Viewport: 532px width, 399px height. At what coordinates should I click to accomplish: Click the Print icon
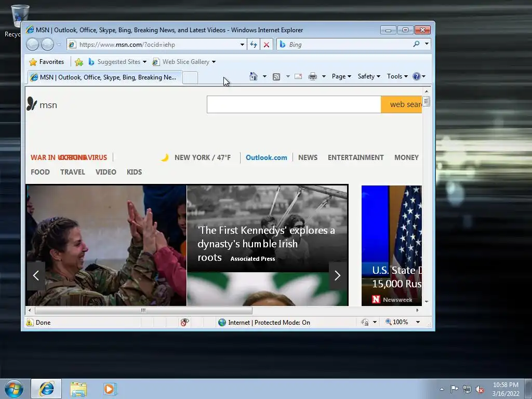(312, 76)
